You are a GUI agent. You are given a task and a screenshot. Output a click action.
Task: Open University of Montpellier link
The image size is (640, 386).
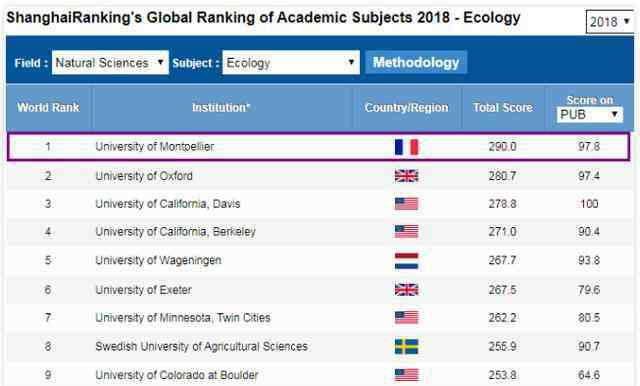(x=155, y=146)
